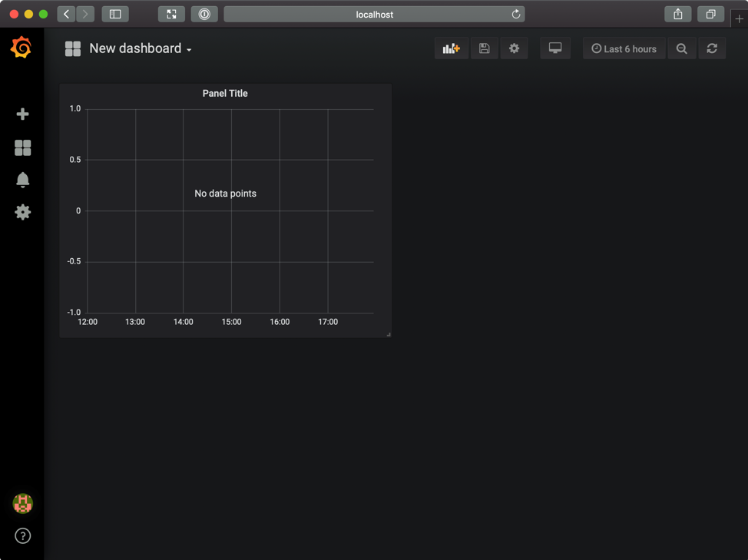Click the time range zoom out icon

681,48
